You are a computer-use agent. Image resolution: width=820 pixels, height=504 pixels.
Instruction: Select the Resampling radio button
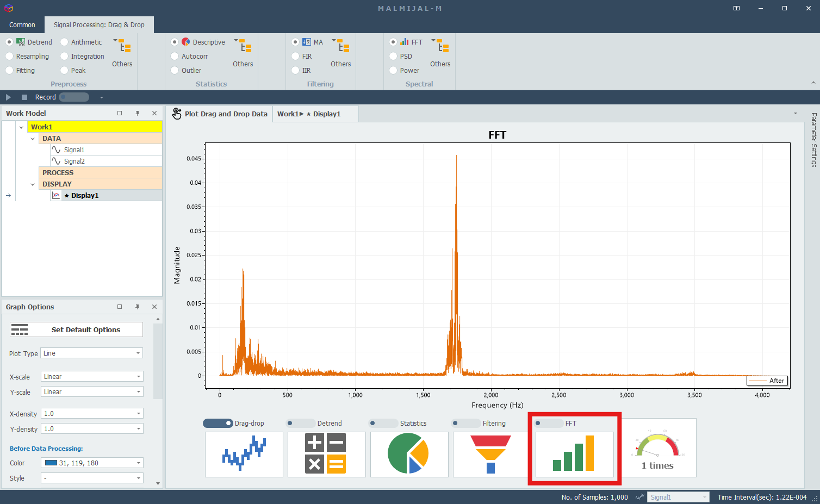[x=9, y=56]
